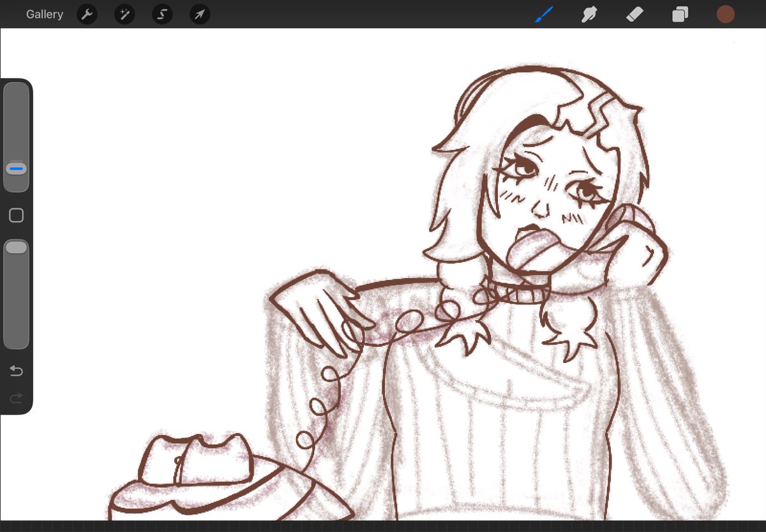The height and width of the screenshot is (532, 766).
Task: Open the Adjustments magic wand menu
Action: 124,14
